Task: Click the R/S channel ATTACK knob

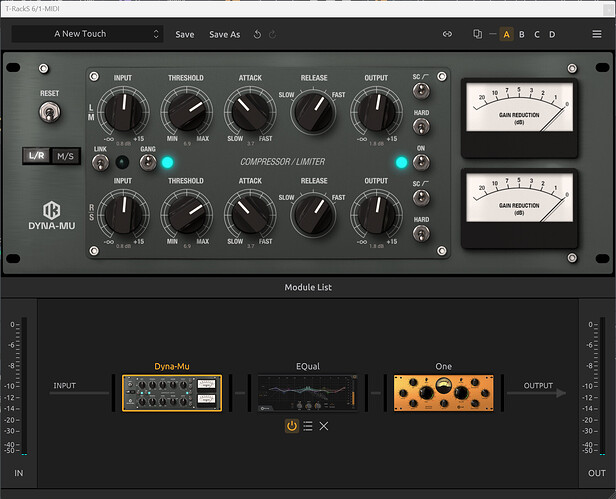Action: (x=250, y=215)
